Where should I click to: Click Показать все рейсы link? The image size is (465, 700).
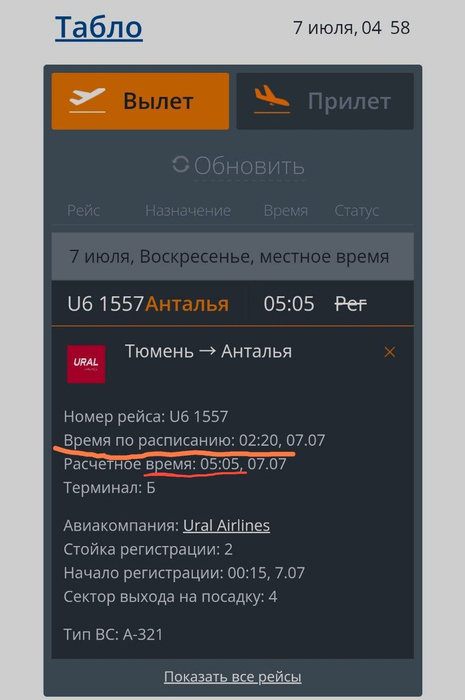click(232, 677)
